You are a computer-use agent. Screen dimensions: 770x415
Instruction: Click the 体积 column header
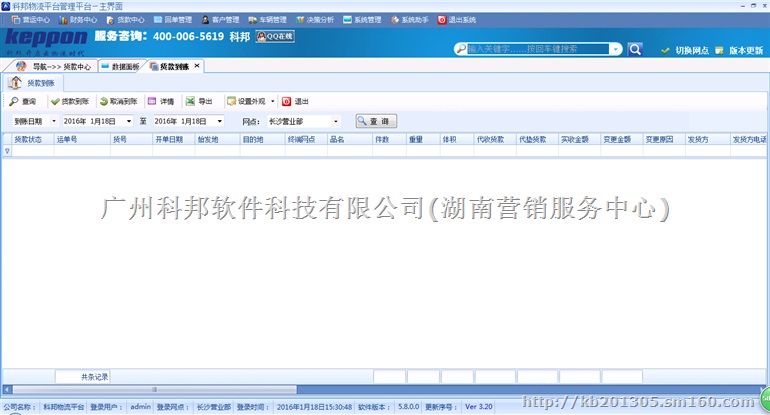click(x=457, y=139)
